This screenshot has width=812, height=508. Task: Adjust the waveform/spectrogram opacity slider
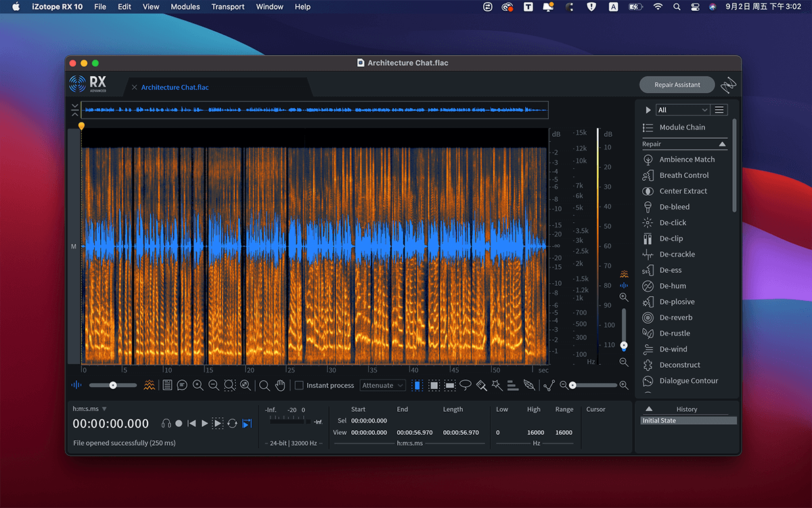[113, 385]
